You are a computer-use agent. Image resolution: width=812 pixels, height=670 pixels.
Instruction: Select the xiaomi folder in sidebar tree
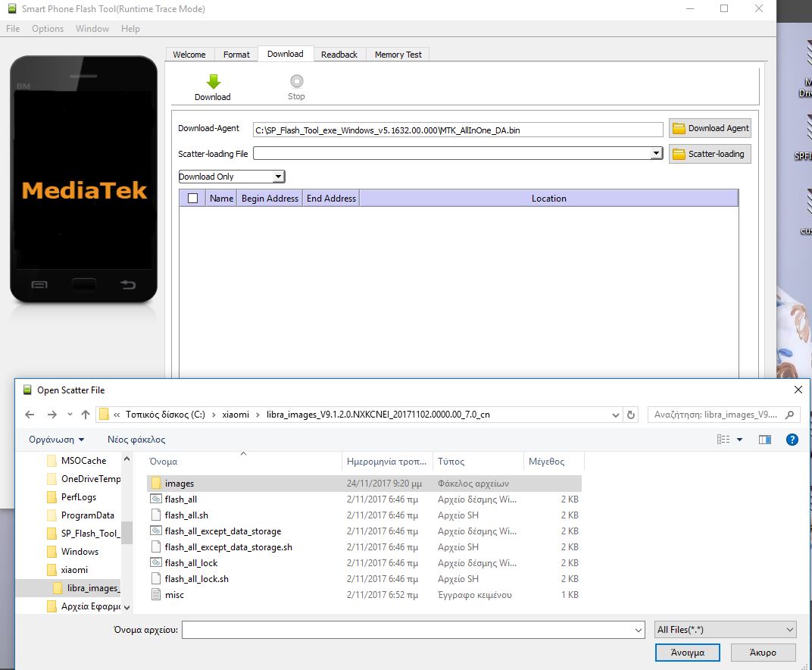point(74,570)
